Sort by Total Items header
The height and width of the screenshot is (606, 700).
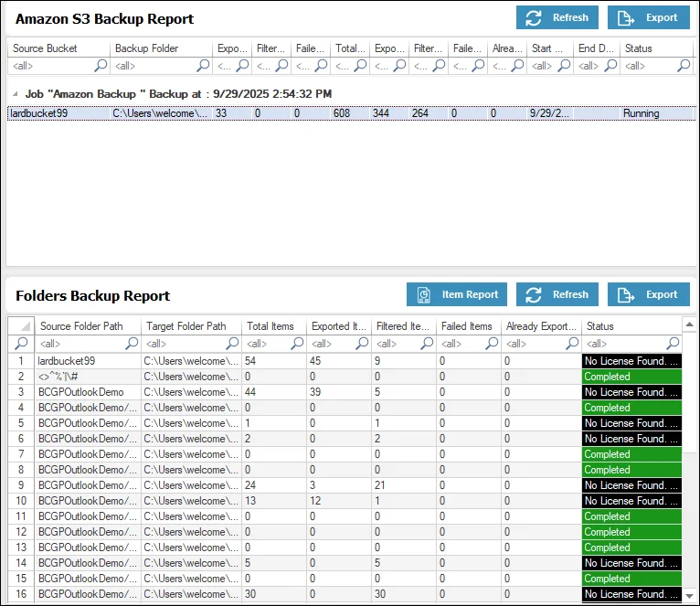coord(274,326)
